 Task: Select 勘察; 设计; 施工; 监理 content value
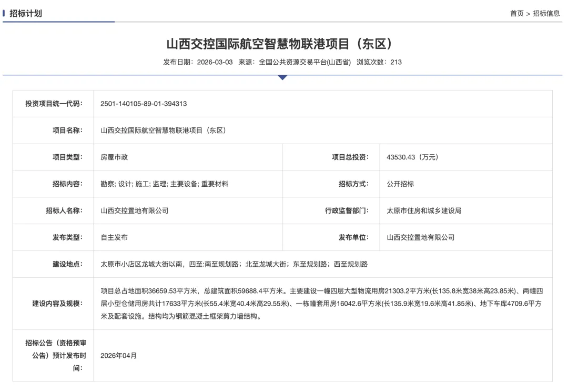pyautogui.click(x=165, y=184)
